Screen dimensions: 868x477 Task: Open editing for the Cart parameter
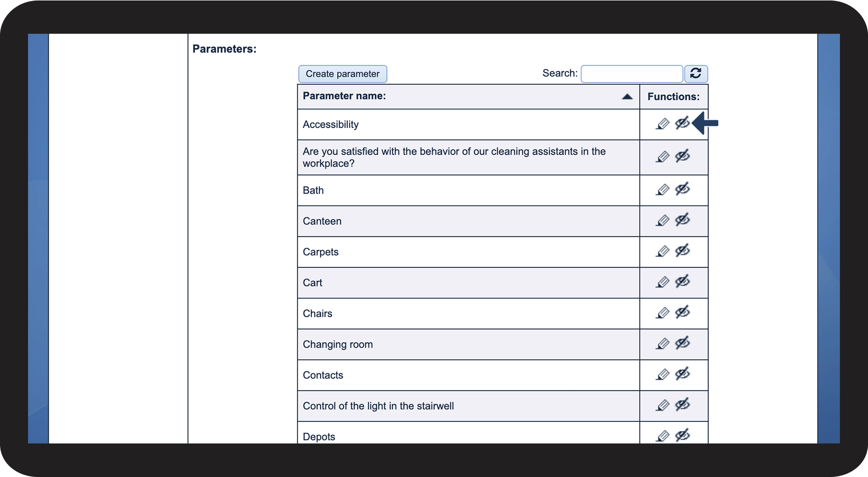point(662,282)
